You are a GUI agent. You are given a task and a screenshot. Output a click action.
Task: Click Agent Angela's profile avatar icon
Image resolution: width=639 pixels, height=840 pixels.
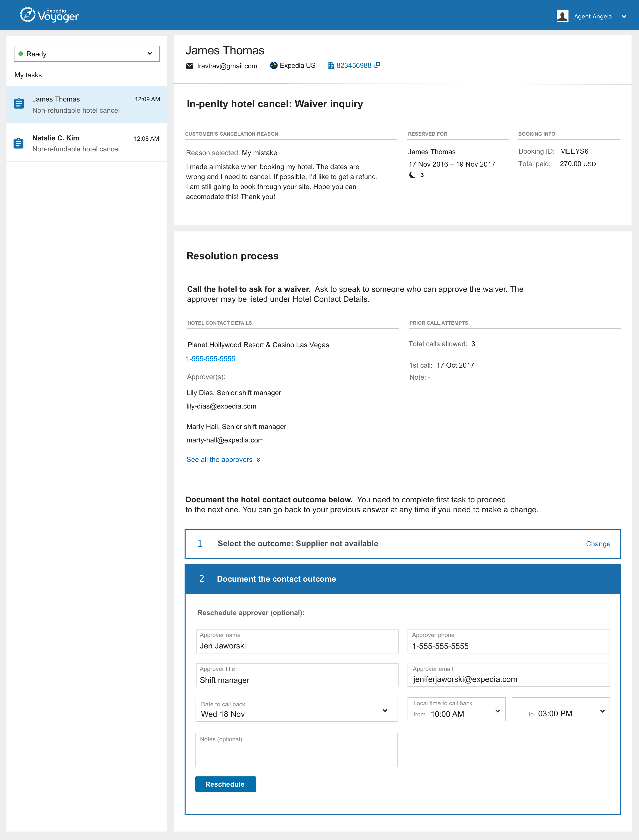coord(562,16)
